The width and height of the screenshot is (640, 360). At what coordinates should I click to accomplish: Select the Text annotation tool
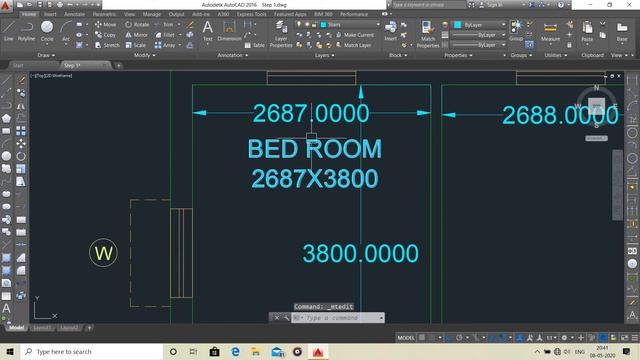click(207, 31)
